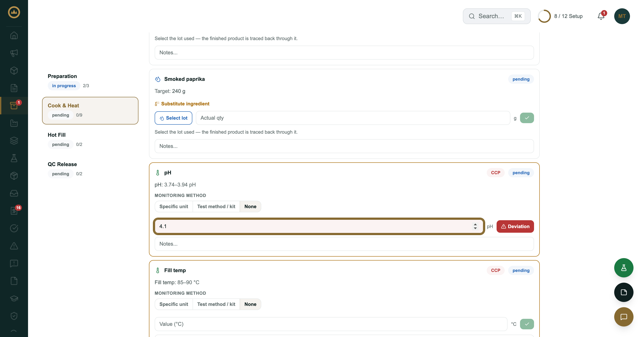Open the chat floating button
The width and height of the screenshot is (644, 337).
pos(623,317)
